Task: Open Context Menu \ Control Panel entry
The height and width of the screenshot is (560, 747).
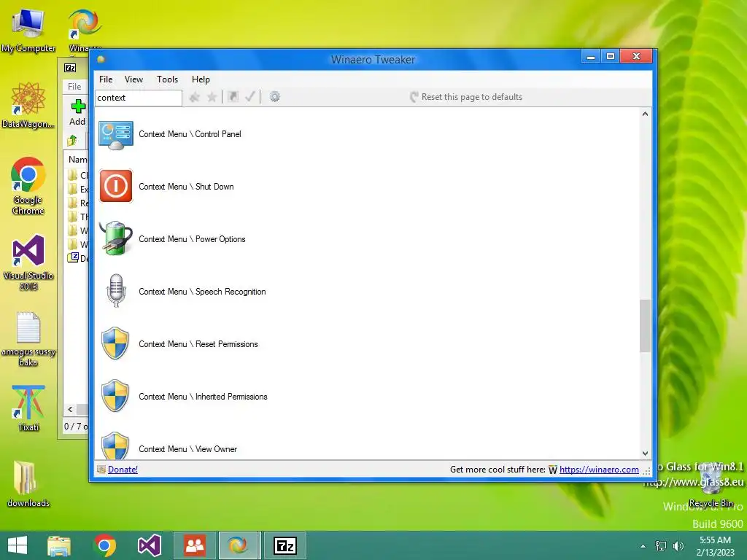Action: pos(190,134)
